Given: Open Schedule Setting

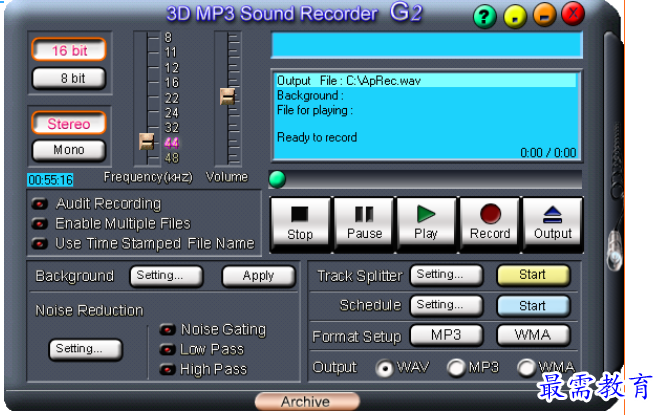Looking at the screenshot, I should coord(446,305).
